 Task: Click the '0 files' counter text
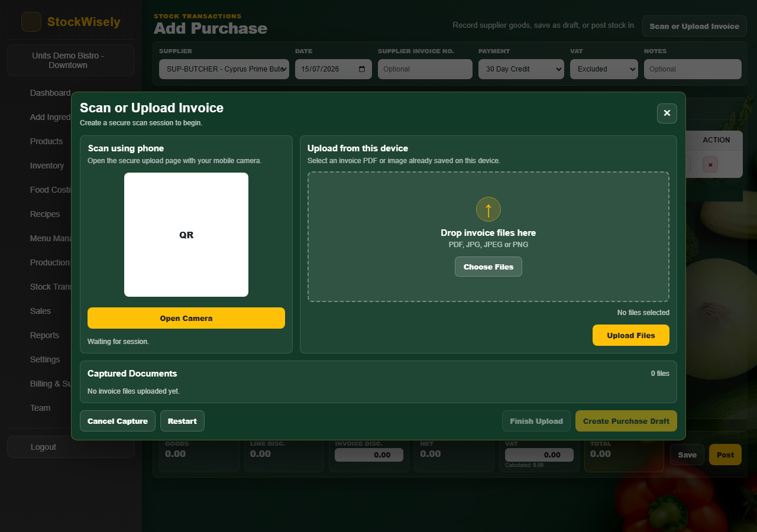pos(660,374)
